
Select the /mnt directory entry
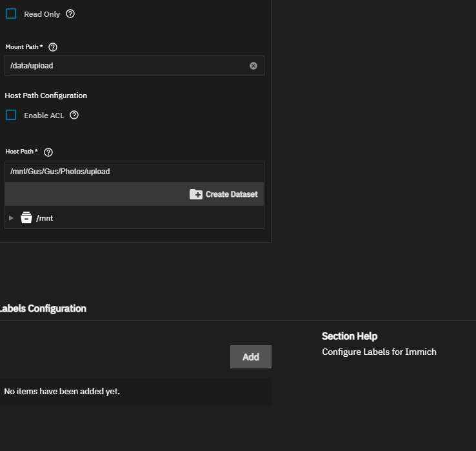click(45, 218)
